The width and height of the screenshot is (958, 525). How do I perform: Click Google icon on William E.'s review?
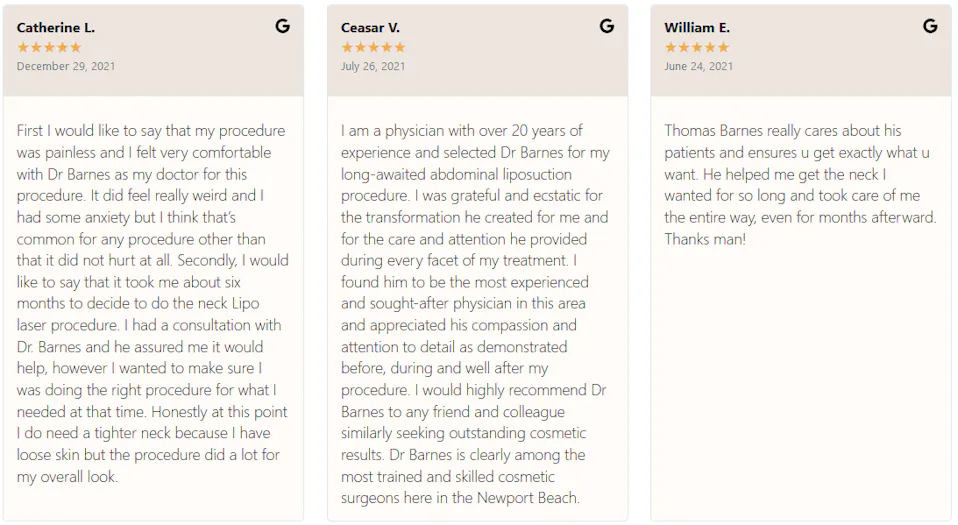pyautogui.click(x=930, y=26)
